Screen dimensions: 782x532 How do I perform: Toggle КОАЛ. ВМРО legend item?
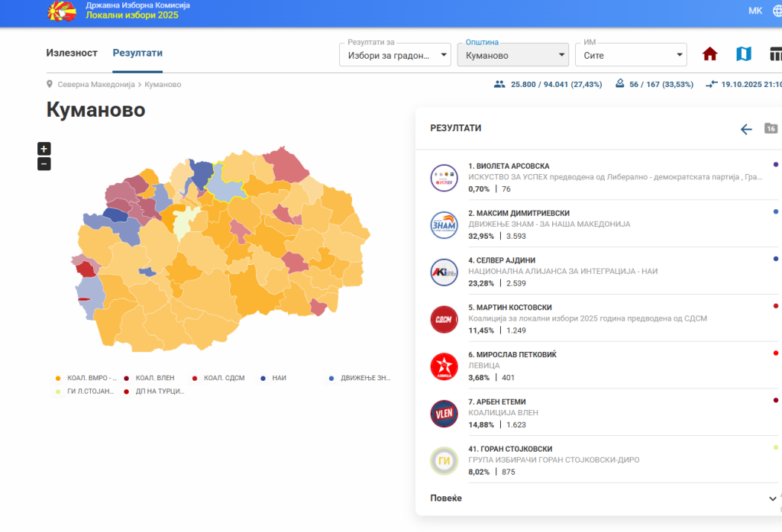click(x=87, y=378)
